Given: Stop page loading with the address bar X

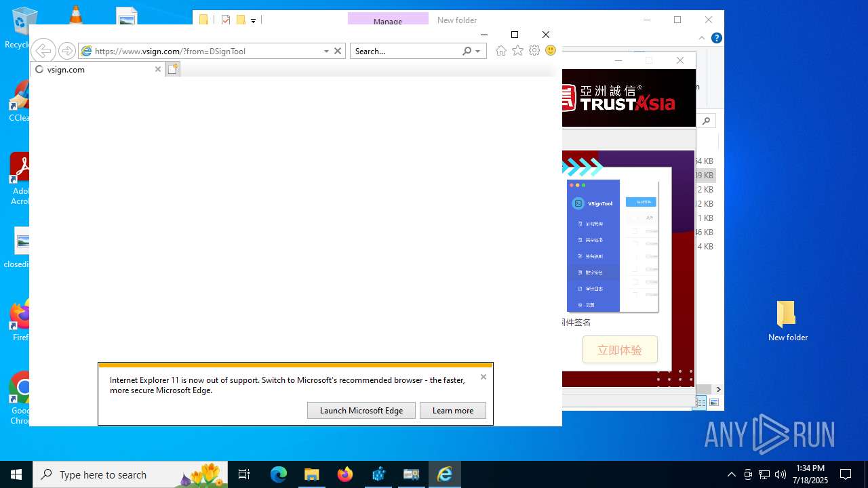Looking at the screenshot, I should (x=338, y=51).
